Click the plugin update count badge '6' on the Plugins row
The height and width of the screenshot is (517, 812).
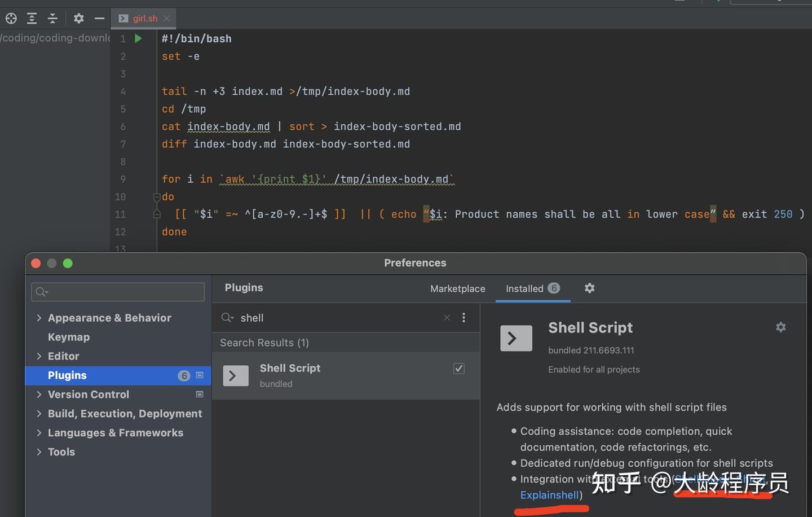tap(184, 376)
